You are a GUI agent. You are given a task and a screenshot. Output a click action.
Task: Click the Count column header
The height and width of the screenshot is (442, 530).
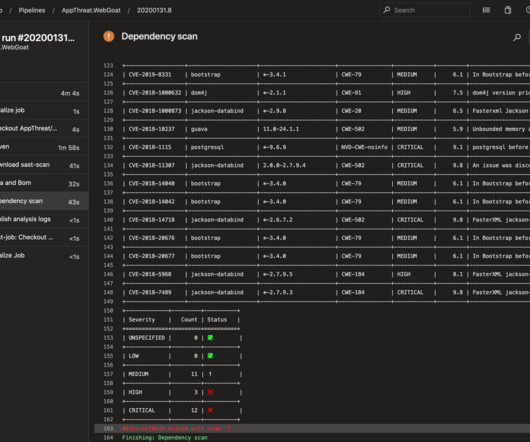point(189,320)
